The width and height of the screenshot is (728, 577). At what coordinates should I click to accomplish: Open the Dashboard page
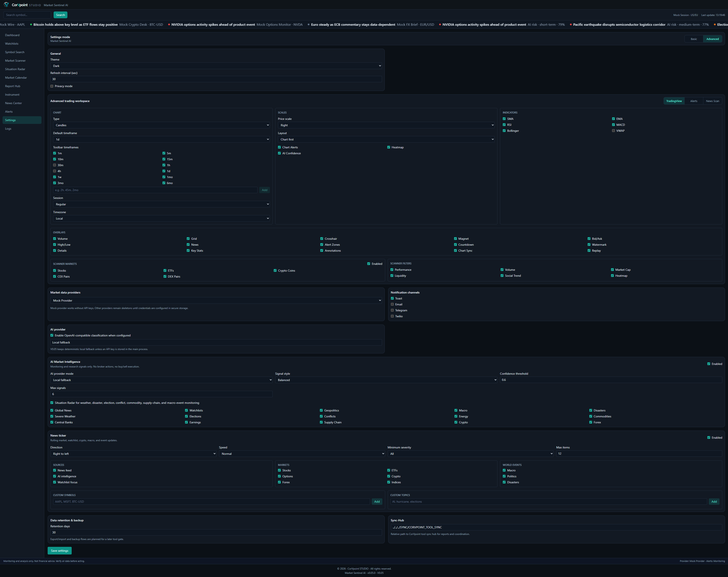point(22,35)
